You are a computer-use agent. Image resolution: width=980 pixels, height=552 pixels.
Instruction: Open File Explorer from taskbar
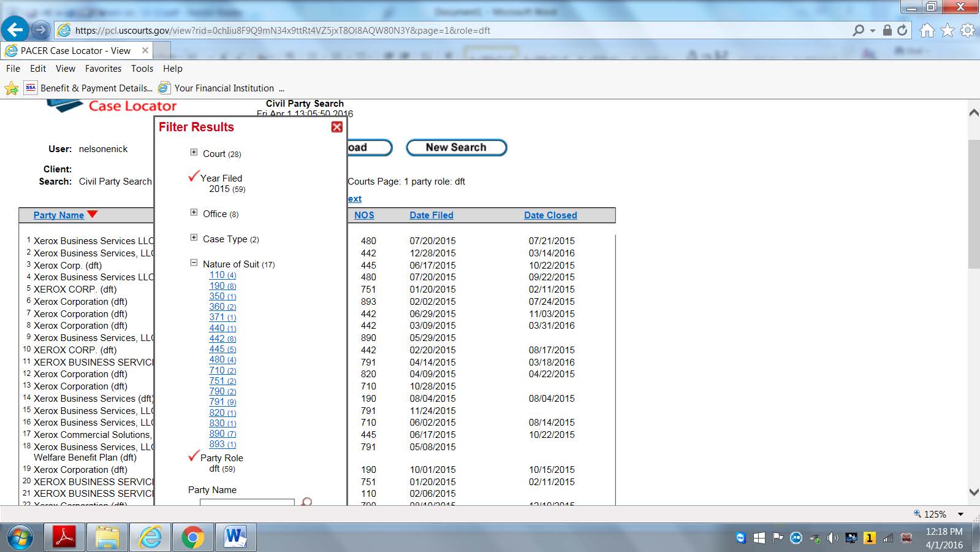[x=107, y=538]
